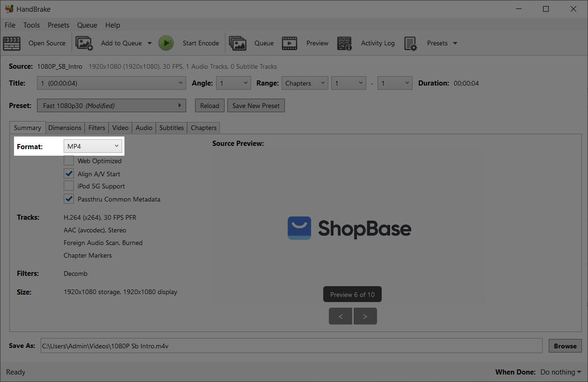Toggle the Web Optimized checkbox
This screenshot has height=382, width=588.
[x=69, y=161]
